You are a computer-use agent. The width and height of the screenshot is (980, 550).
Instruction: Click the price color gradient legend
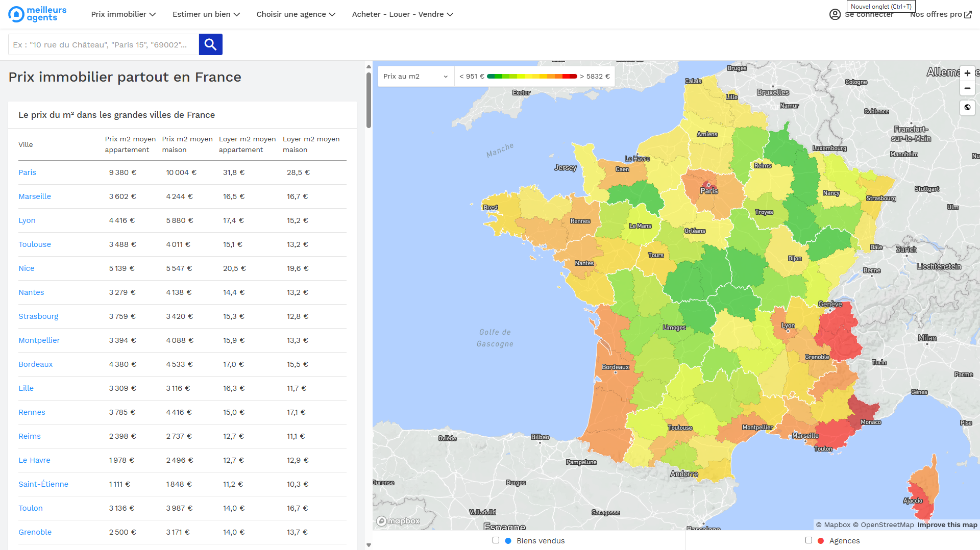click(532, 77)
